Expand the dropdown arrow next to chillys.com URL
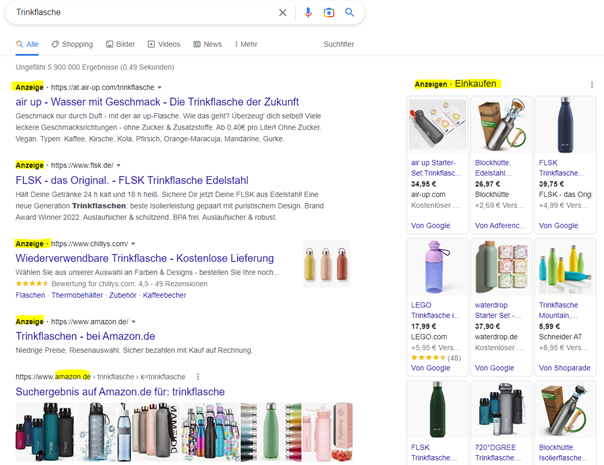Screen dimensions: 604x465 point(133,244)
